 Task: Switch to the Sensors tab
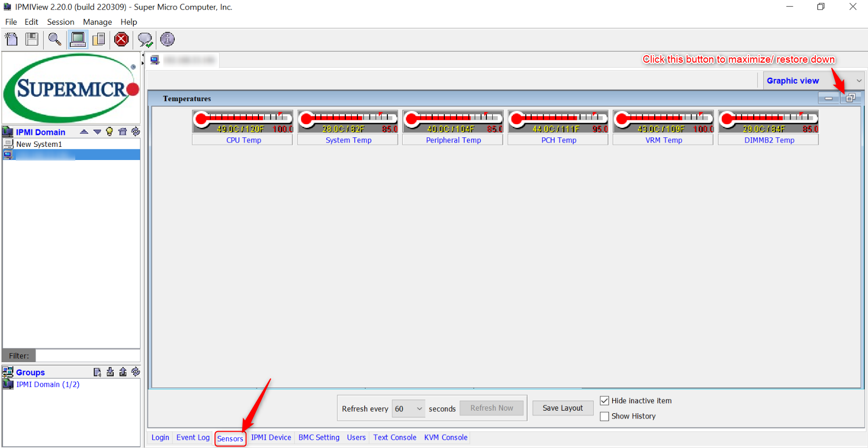coord(230,439)
